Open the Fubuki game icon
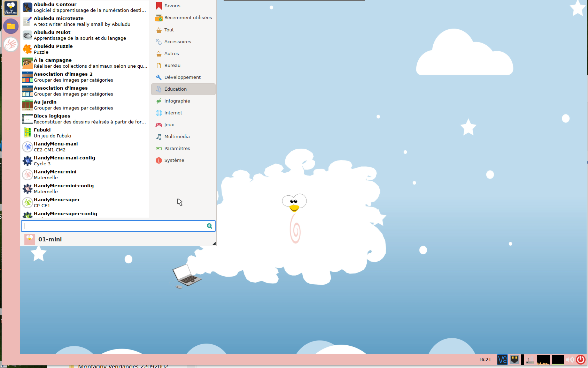Image resolution: width=588 pixels, height=368 pixels. 28,133
